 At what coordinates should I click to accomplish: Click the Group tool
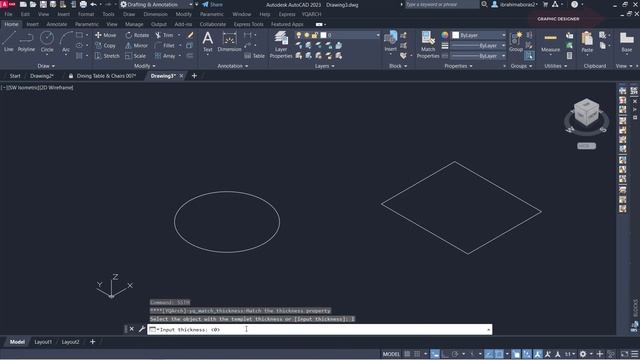tap(516, 42)
